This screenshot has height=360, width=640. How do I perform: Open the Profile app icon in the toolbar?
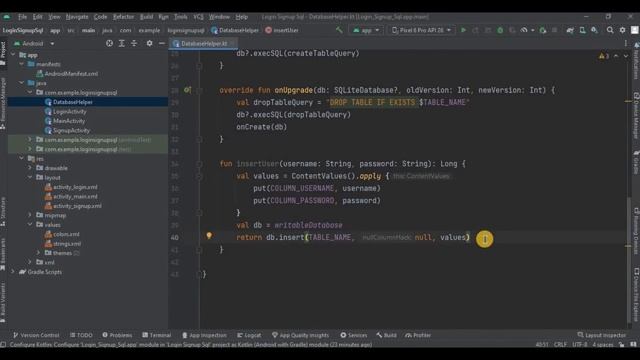click(x=524, y=30)
